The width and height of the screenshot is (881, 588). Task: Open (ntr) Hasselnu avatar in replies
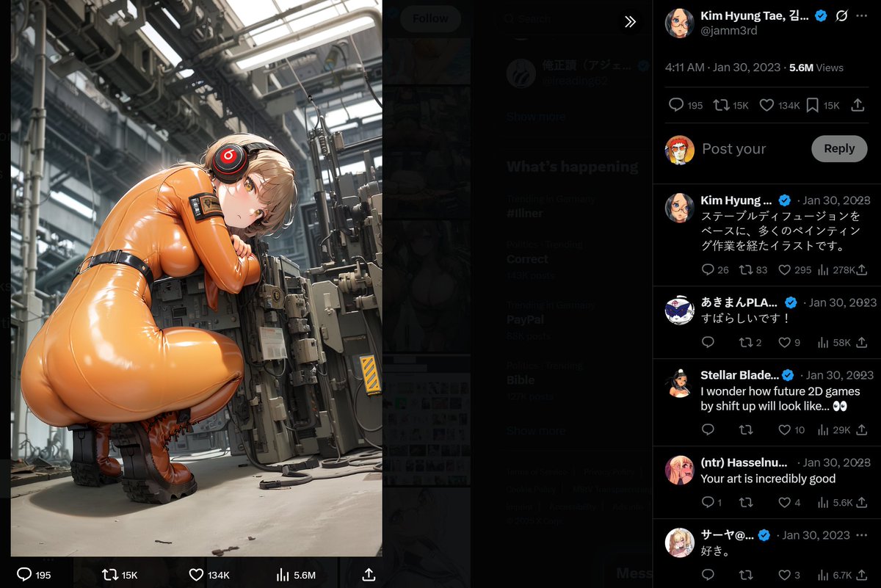point(679,470)
